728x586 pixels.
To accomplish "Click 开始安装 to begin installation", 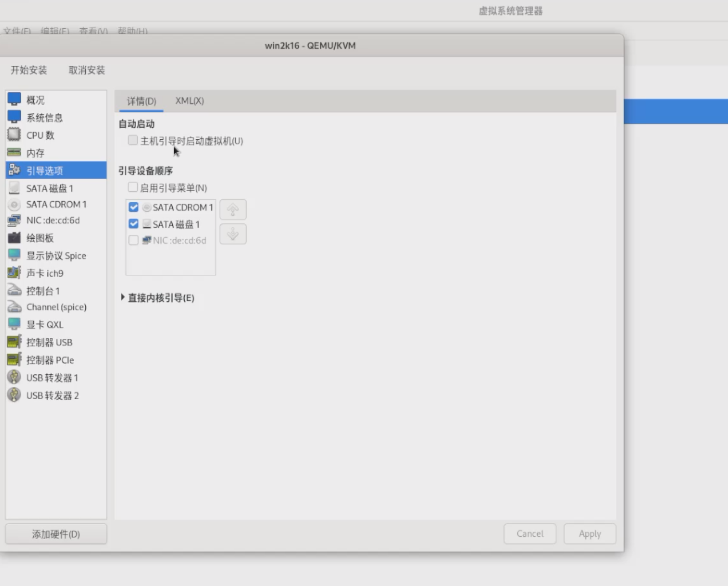I will [29, 70].
